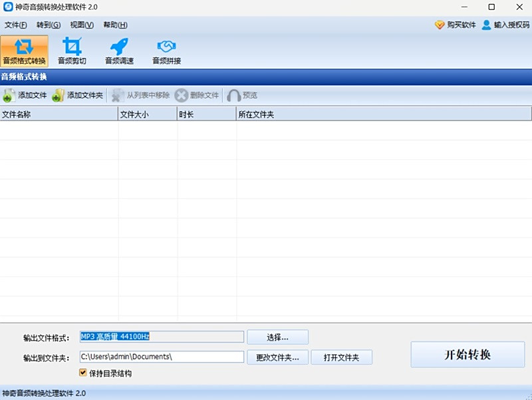
Task: Click the 选择... output format button
Action: pos(277,337)
